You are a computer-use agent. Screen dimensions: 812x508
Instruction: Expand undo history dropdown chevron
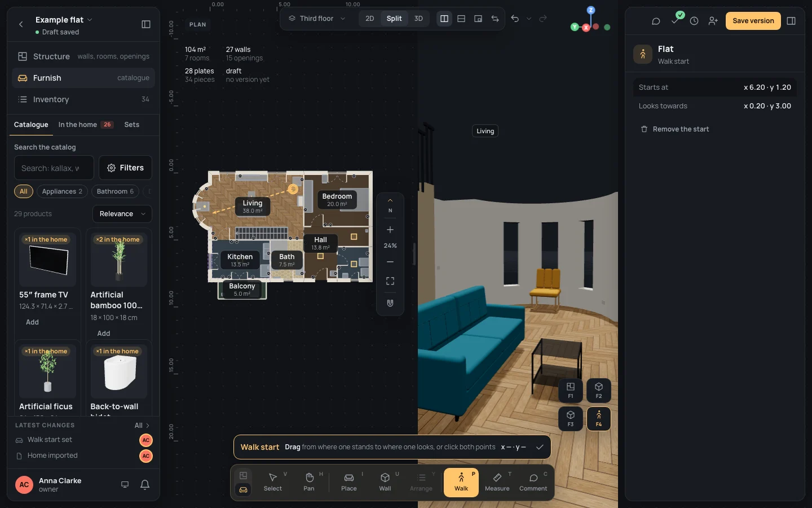point(529,19)
